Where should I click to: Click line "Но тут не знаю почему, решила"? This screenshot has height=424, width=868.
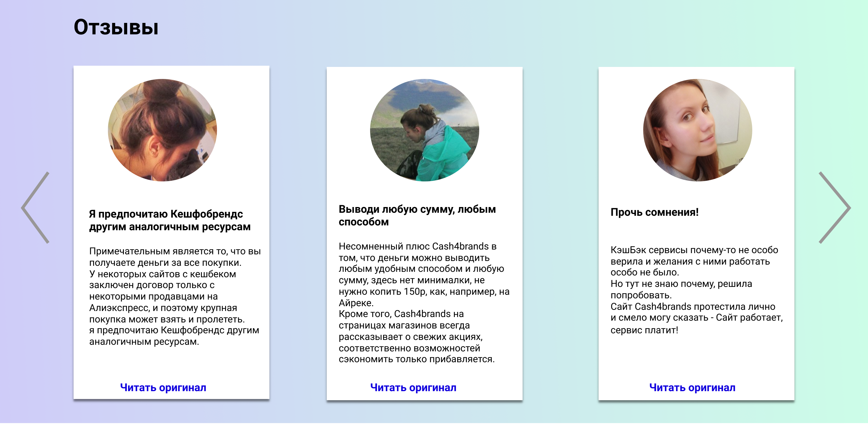tap(681, 284)
